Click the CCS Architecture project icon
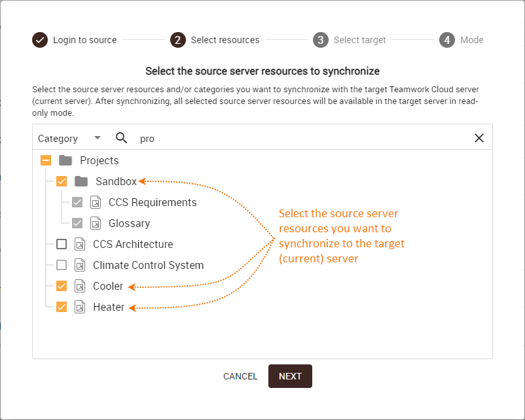This screenshot has width=525, height=420. tap(80, 244)
